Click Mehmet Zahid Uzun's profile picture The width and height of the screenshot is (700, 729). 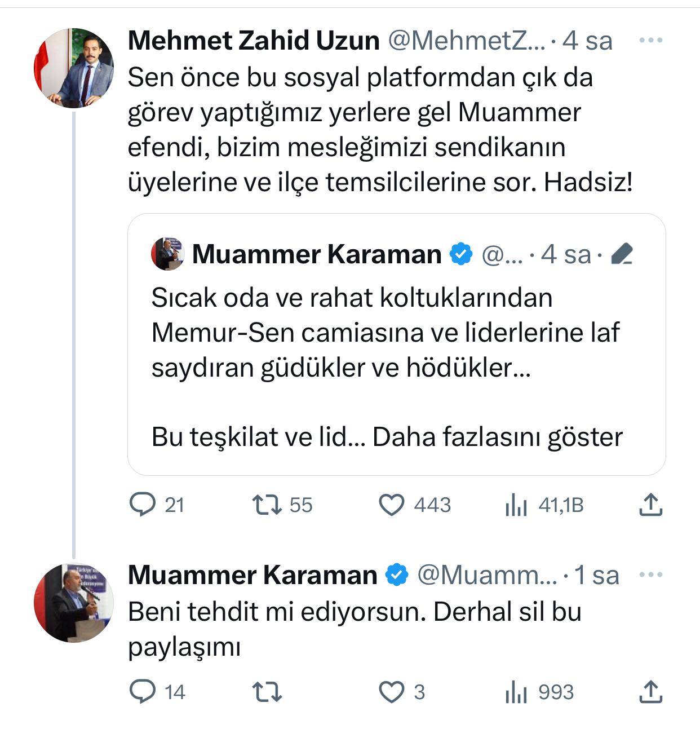(74, 68)
